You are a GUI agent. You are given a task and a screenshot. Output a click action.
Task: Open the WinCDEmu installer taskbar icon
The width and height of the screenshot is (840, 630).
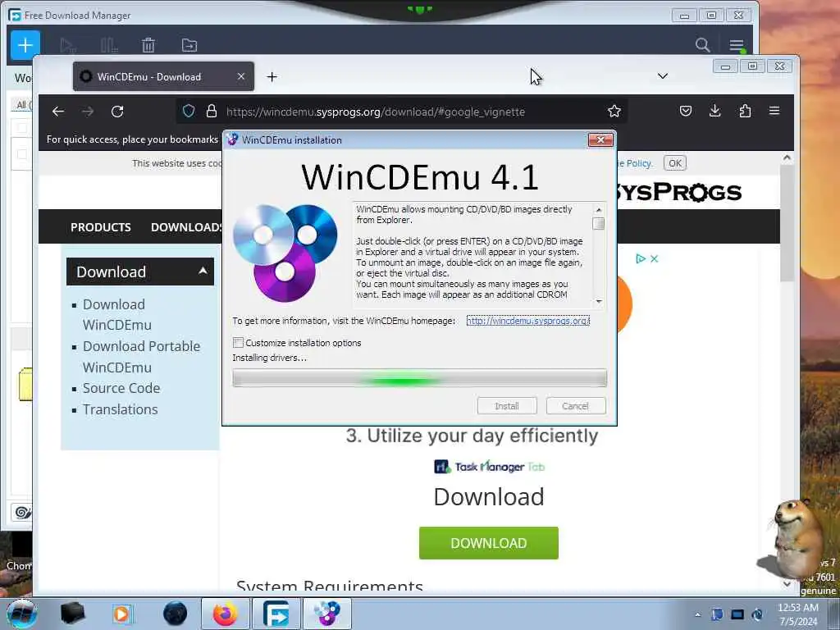pyautogui.click(x=327, y=614)
